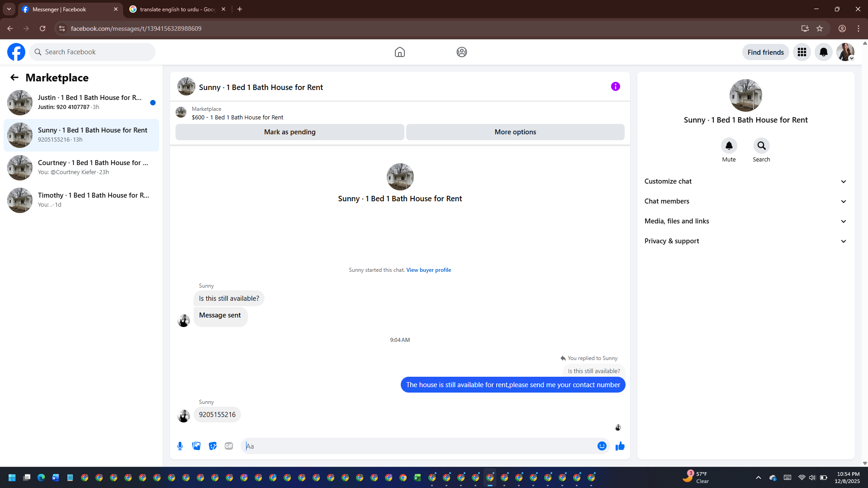Open Windows Start menu
The height and width of the screenshot is (488, 868).
coord(12,478)
